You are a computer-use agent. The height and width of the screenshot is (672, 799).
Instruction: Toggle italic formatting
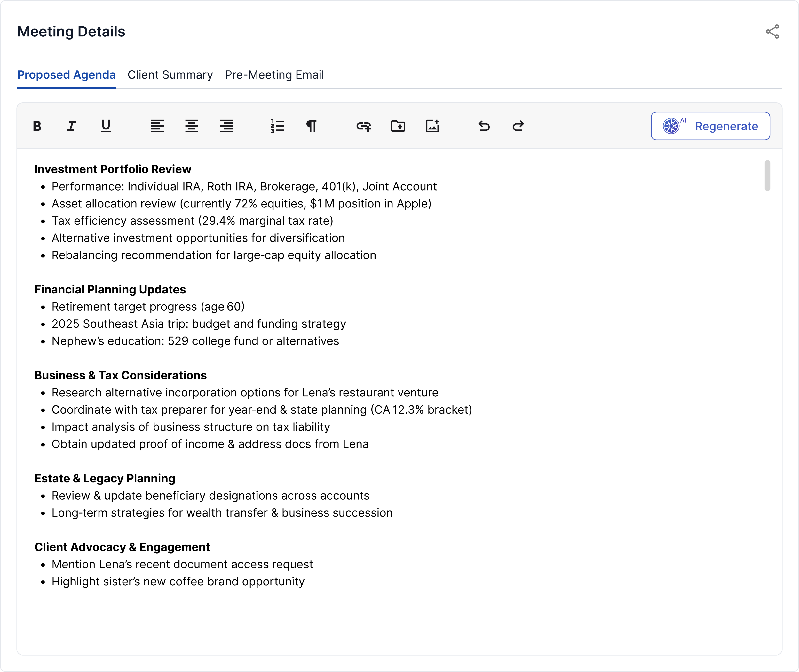(71, 126)
